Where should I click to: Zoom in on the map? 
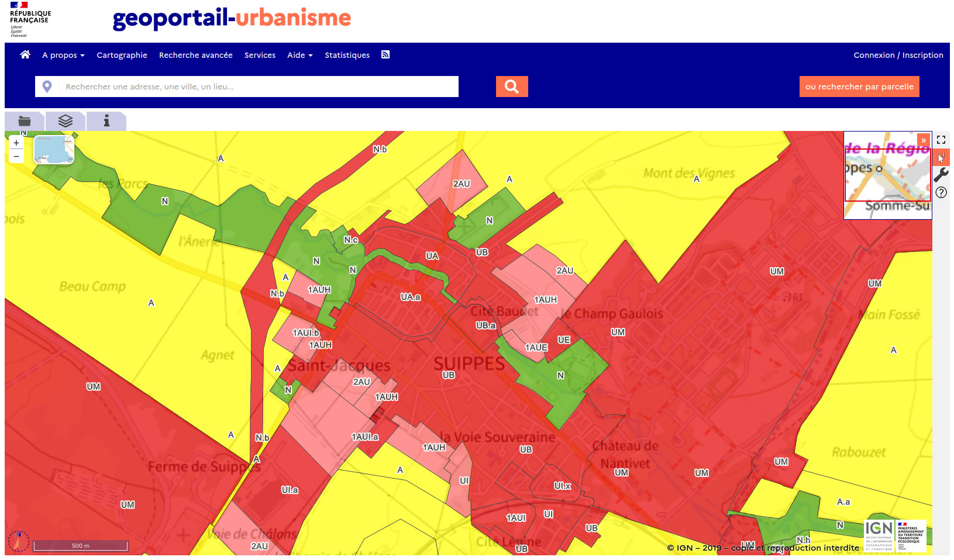pos(16,143)
